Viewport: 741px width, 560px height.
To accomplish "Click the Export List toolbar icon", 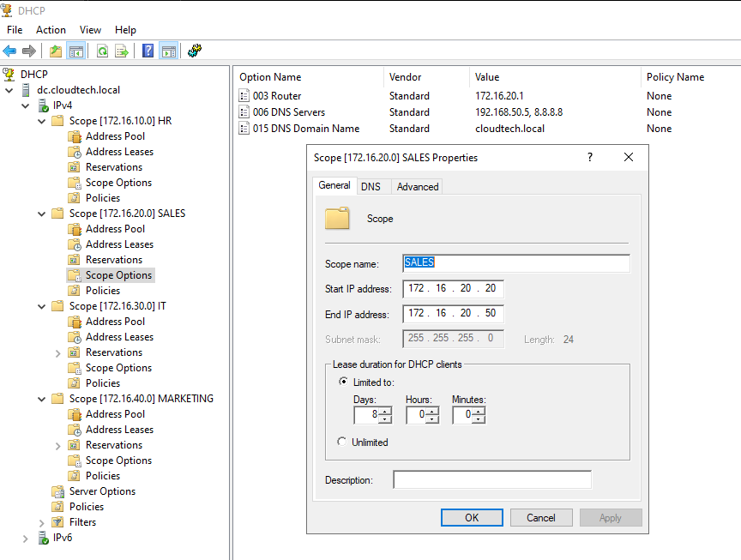I will coord(122,51).
